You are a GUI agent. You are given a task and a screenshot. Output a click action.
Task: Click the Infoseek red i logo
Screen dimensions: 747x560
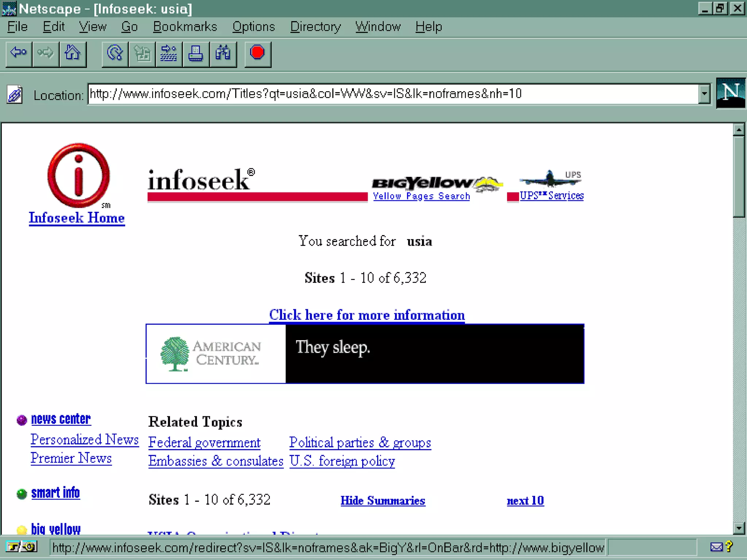tap(78, 176)
